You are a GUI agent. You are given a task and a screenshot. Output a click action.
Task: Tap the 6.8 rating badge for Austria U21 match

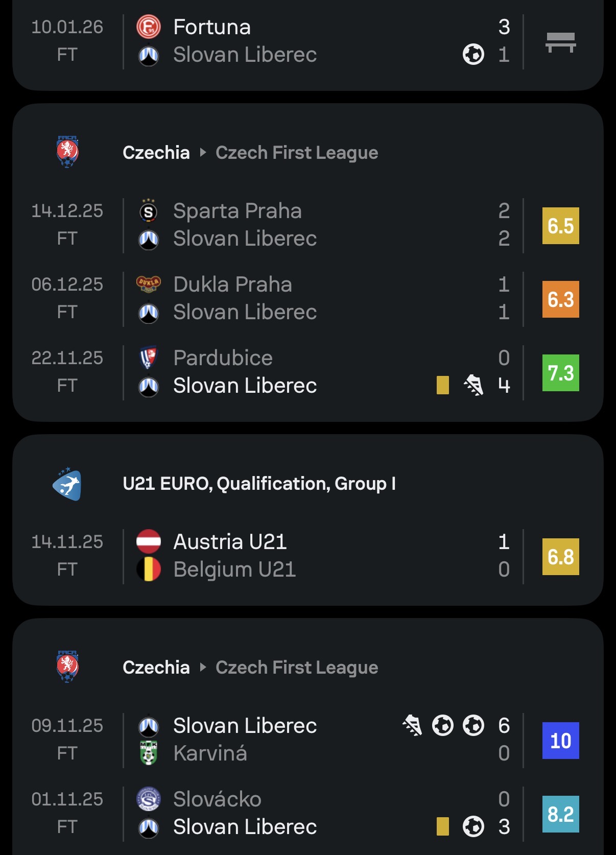[560, 557]
